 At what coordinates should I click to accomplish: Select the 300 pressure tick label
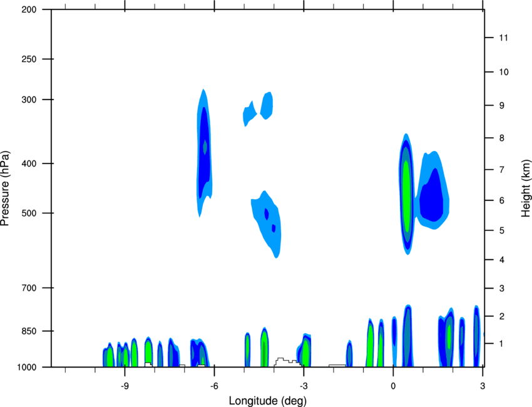(x=29, y=100)
